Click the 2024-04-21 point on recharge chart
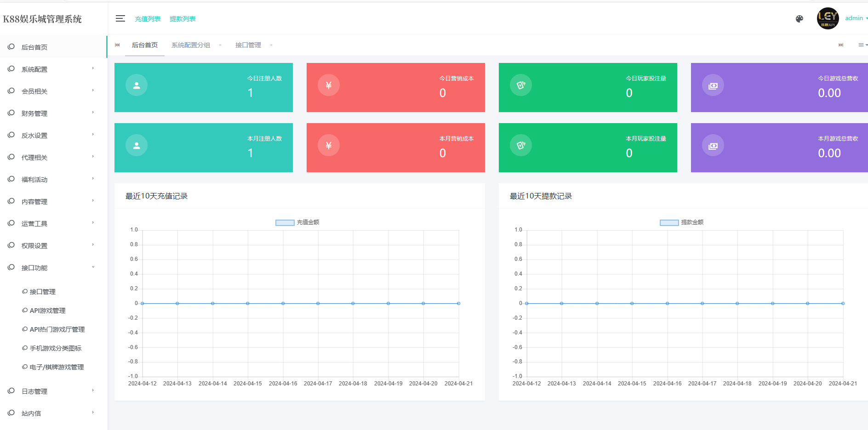 (x=458, y=303)
